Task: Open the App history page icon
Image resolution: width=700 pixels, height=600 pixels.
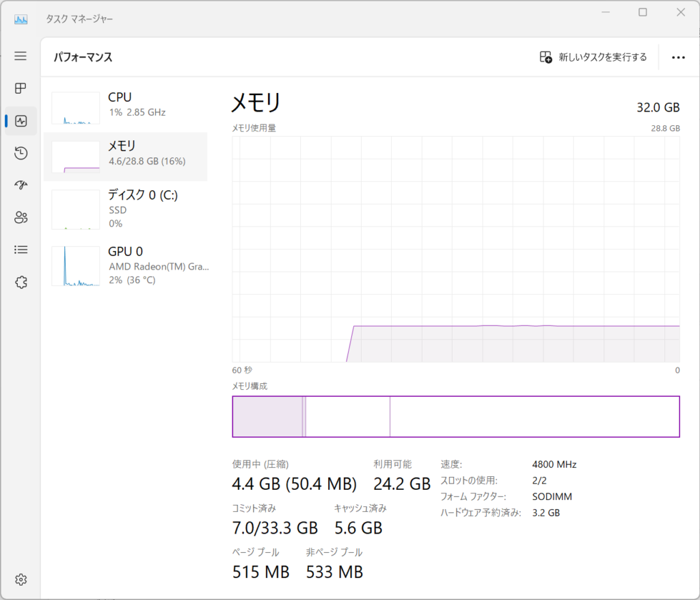Action: pos(21,153)
